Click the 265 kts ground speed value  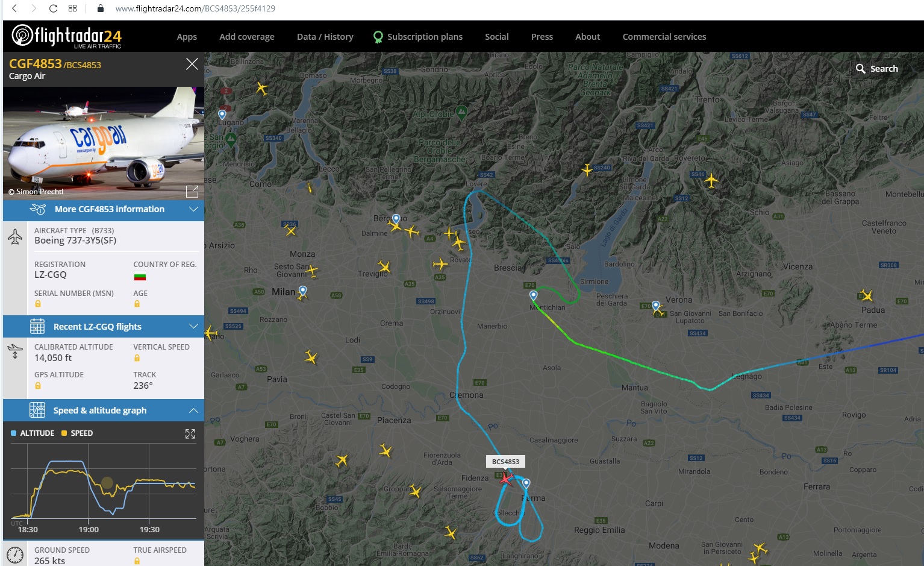point(50,561)
